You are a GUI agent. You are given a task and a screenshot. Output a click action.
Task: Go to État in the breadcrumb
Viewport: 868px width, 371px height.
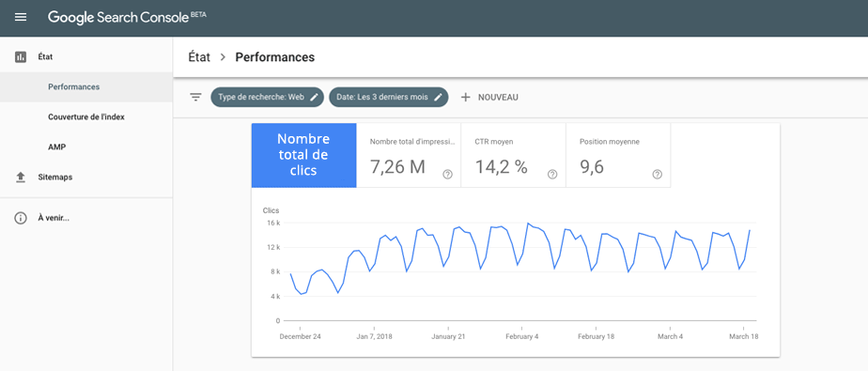(199, 57)
